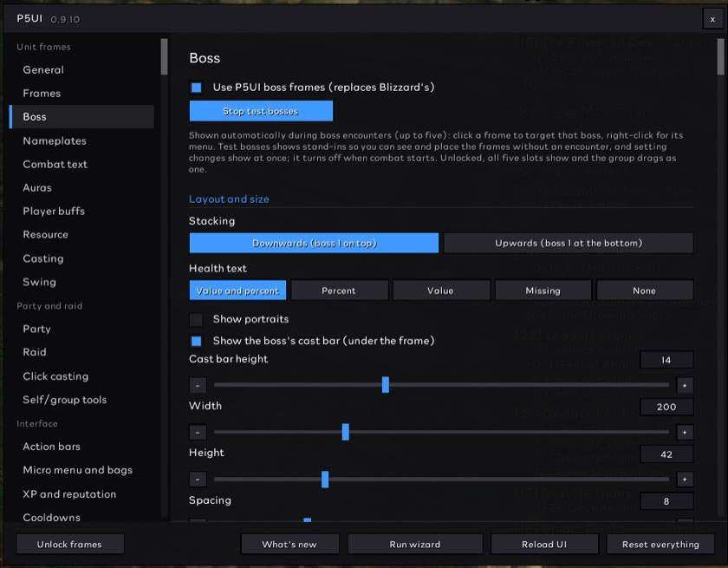This screenshot has width=728, height=568.
Task: Open the Raid frames page
Action: click(x=81, y=352)
